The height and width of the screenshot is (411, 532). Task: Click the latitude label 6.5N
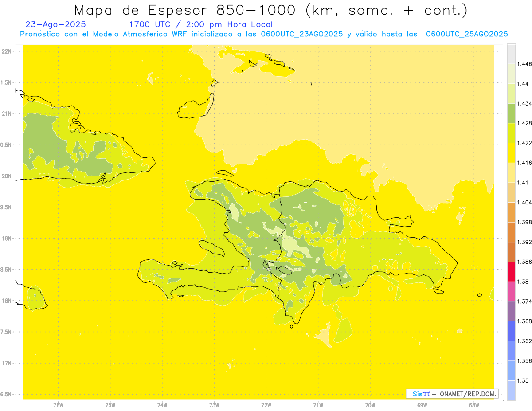click(x=7, y=395)
